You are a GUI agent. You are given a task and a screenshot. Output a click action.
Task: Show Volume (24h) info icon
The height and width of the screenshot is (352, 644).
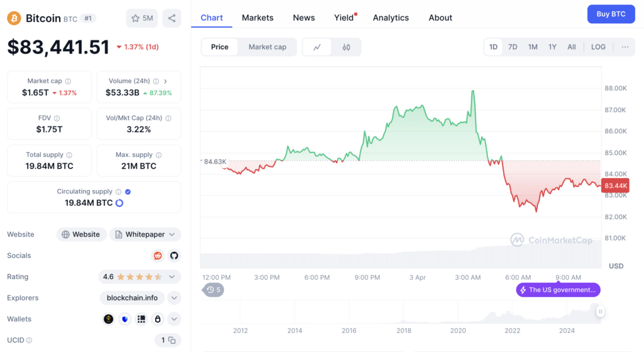(156, 81)
